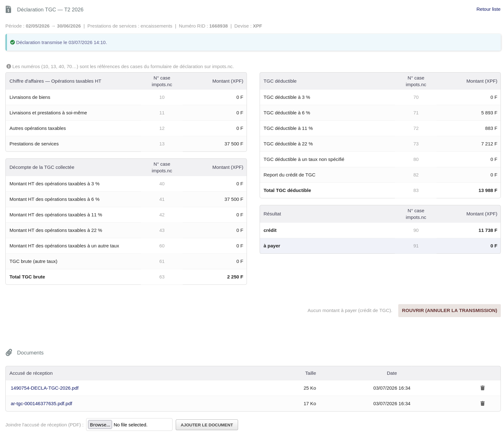Select the Total TGC brute row
504x434 pixels.
coord(126,277)
